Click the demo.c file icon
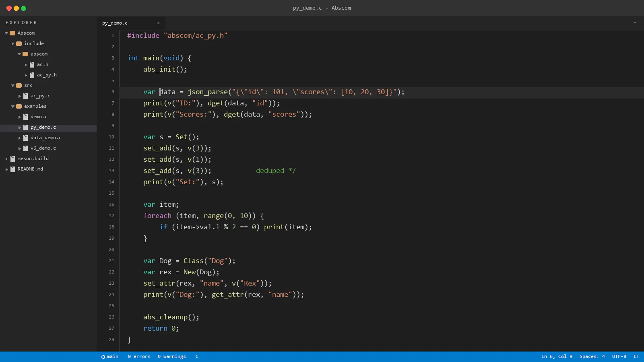Image resolution: width=644 pixels, height=362 pixels. [25, 117]
